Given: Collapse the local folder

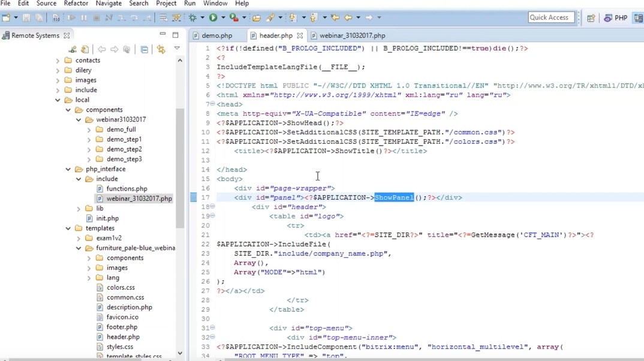Looking at the screenshot, I should click(x=58, y=100).
